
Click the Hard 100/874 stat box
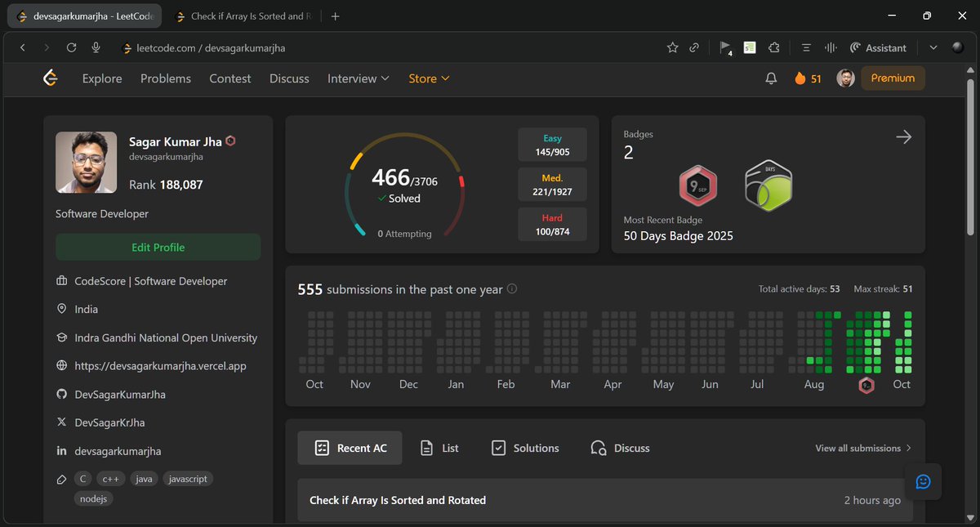point(553,225)
